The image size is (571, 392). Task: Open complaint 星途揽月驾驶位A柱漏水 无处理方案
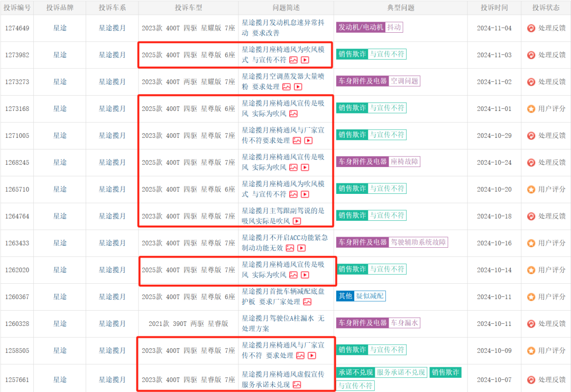click(283, 323)
